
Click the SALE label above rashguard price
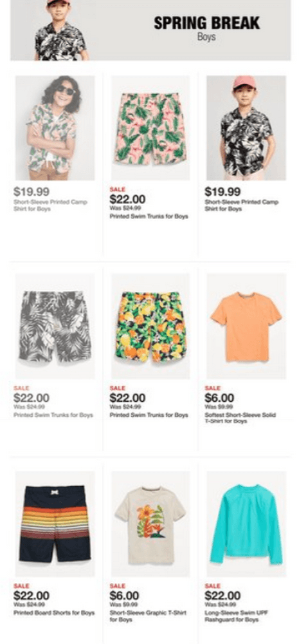pyautogui.click(x=212, y=585)
